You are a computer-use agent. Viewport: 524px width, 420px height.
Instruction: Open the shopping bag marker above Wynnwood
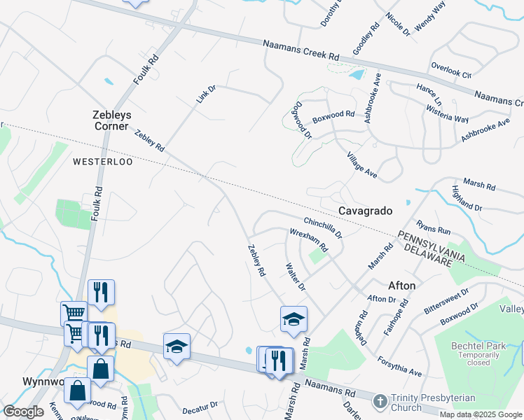click(101, 370)
